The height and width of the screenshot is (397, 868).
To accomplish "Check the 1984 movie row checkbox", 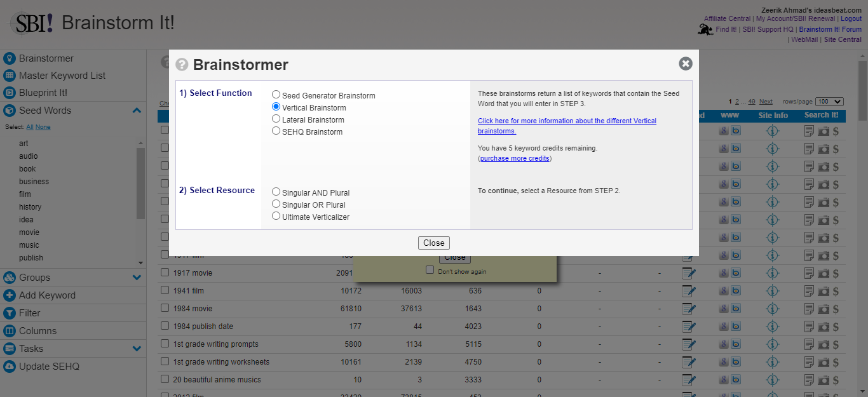I will [x=165, y=309].
